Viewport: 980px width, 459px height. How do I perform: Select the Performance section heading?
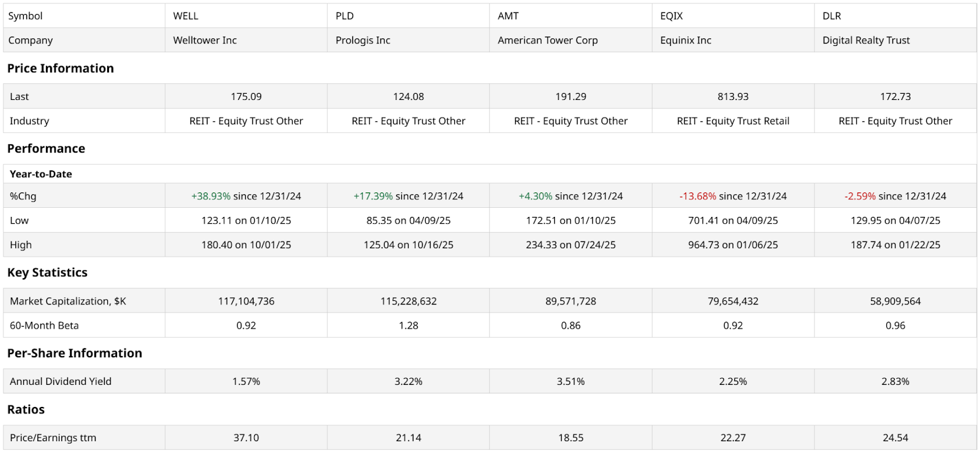click(x=46, y=149)
